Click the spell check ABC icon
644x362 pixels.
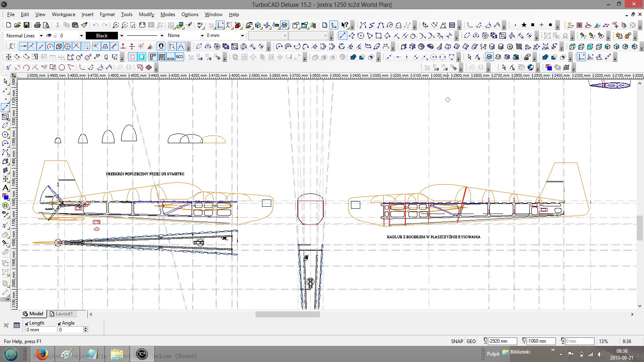click(x=200, y=25)
